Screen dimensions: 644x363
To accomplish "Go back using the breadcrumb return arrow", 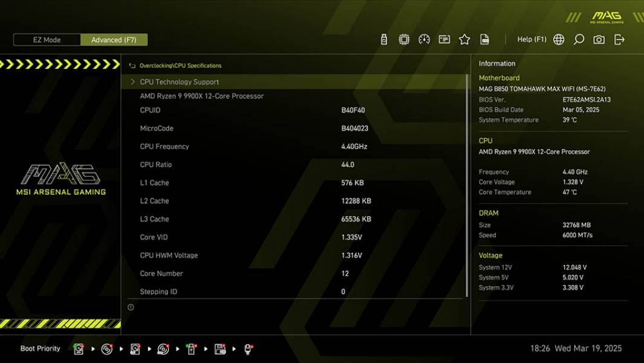I will point(132,66).
